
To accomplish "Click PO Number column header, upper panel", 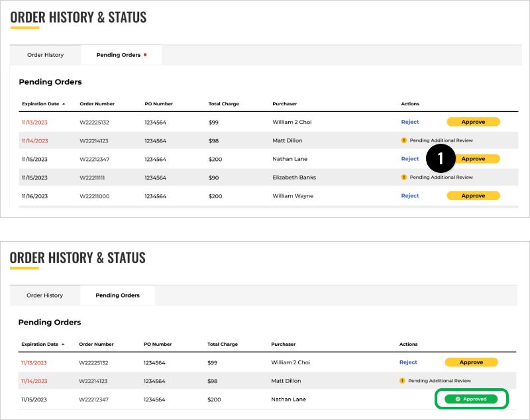I will [158, 104].
